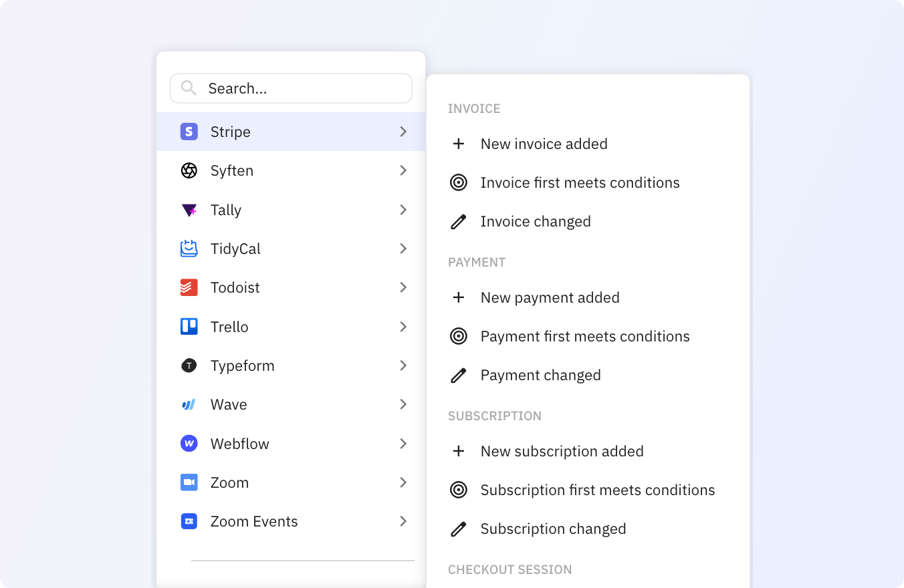Click the TidyCal calendar logo icon
Screen dimensions: 904x588
coord(189,249)
